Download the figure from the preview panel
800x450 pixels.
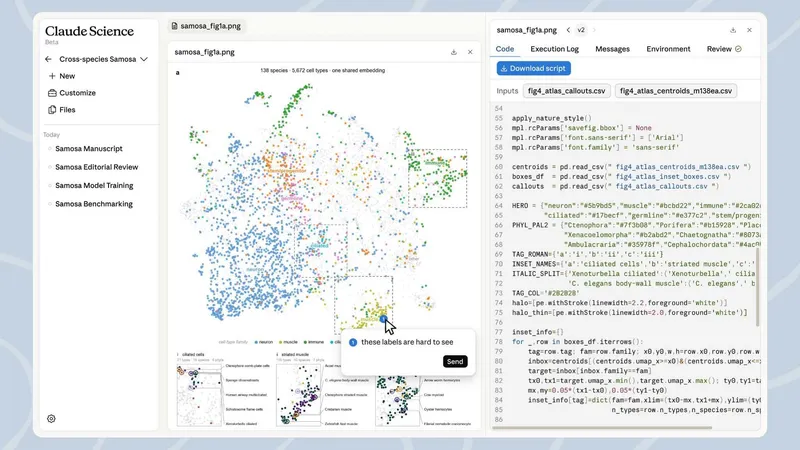[x=454, y=52]
